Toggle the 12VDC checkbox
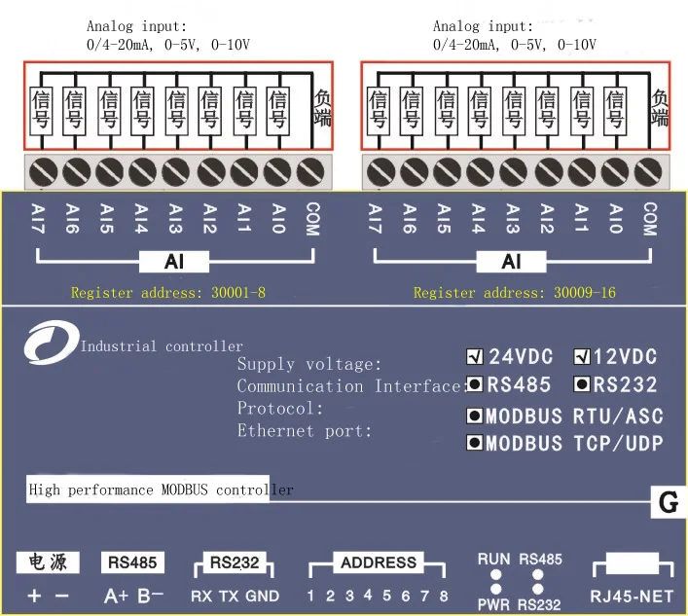Image resolution: width=688 pixels, height=616 pixels. click(582, 357)
